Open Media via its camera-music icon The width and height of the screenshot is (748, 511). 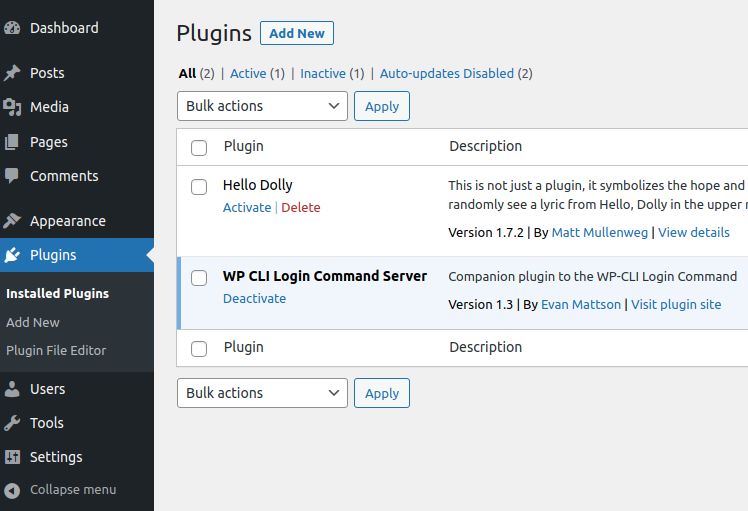[12, 107]
